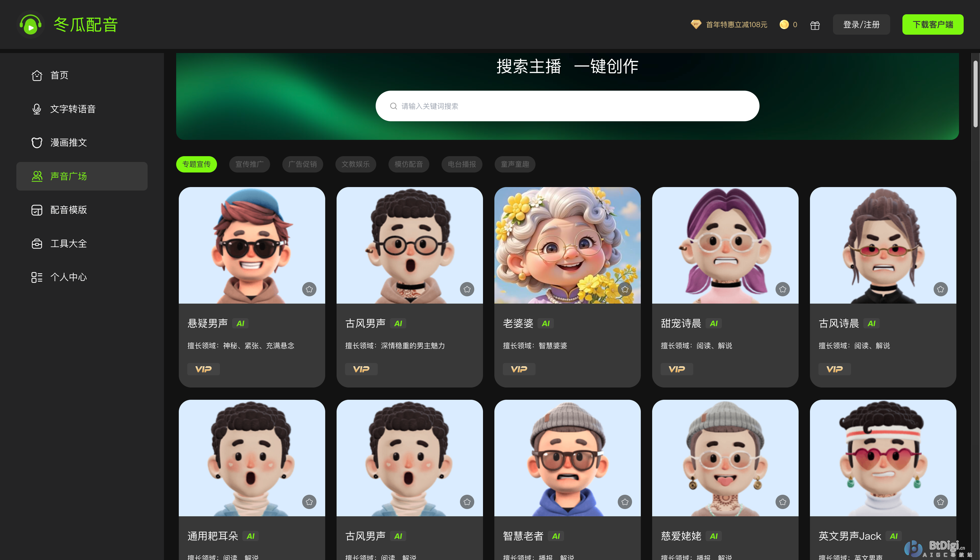This screenshot has height=560, width=980.
Task: Click the gold coin balance icon
Action: tap(784, 24)
